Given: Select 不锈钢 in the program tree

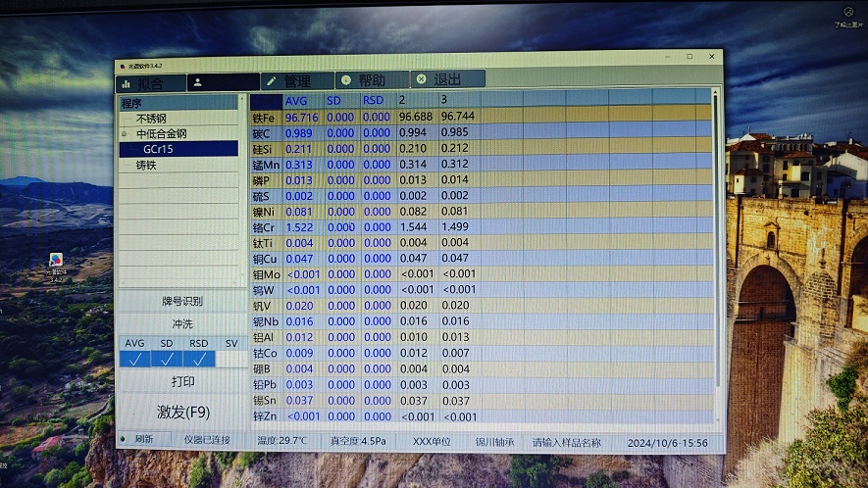Looking at the screenshot, I should 151,119.
